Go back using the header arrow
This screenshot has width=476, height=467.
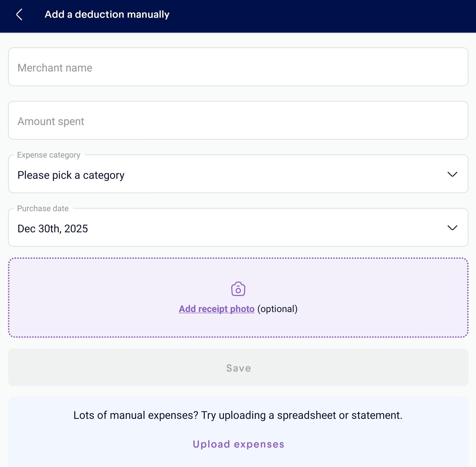[19, 14]
